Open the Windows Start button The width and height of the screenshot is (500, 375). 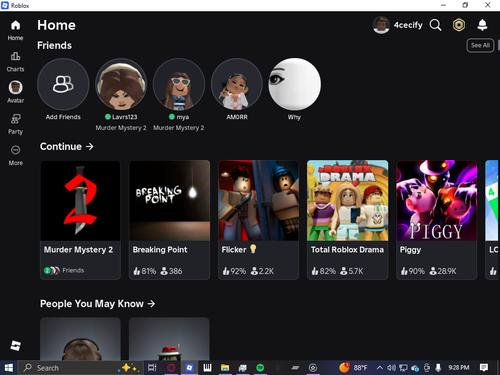[x=9, y=368]
